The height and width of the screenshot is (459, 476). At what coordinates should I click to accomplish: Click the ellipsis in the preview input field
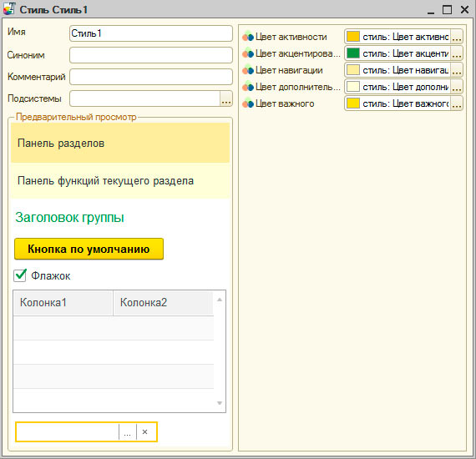pyautogui.click(x=128, y=431)
